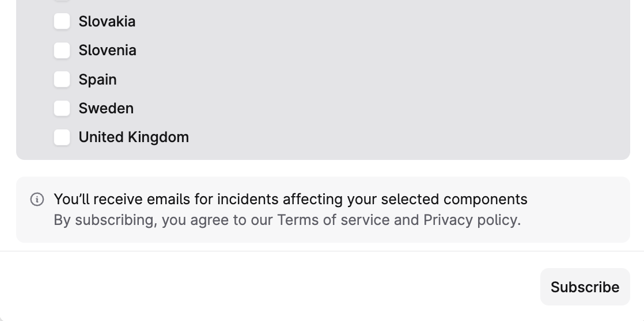Enable the Slovenia checkbox
This screenshot has height=321, width=644.
point(62,51)
